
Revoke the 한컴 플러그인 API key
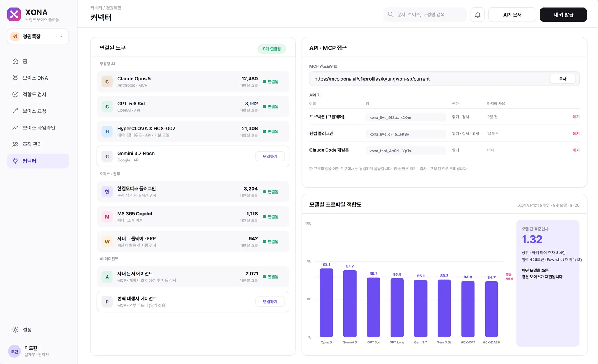[x=576, y=134]
